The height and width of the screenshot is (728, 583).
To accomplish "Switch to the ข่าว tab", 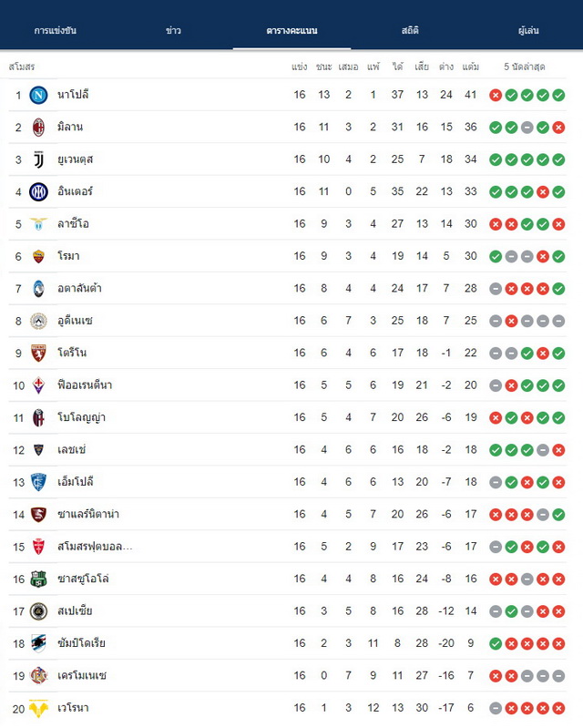I will tap(173, 31).
